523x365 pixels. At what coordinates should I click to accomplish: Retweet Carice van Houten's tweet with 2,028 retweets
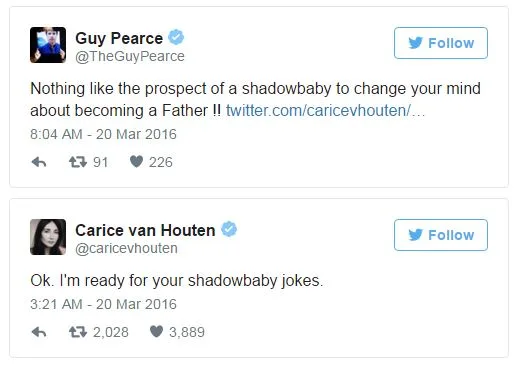[78, 332]
